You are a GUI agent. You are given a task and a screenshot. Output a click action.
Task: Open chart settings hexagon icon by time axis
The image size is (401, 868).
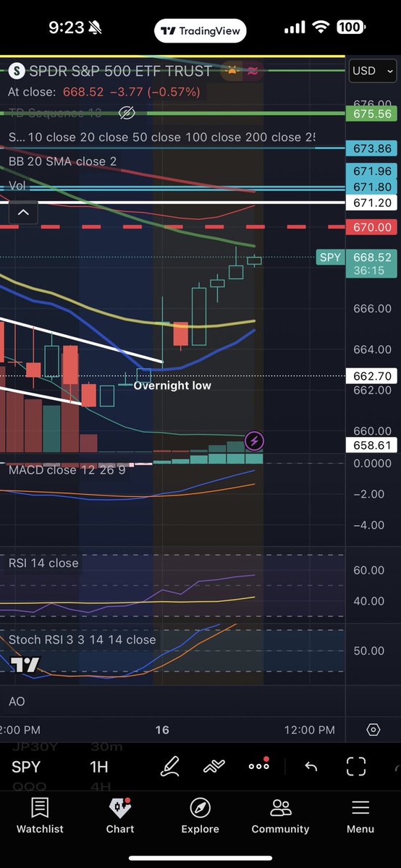tap(373, 730)
